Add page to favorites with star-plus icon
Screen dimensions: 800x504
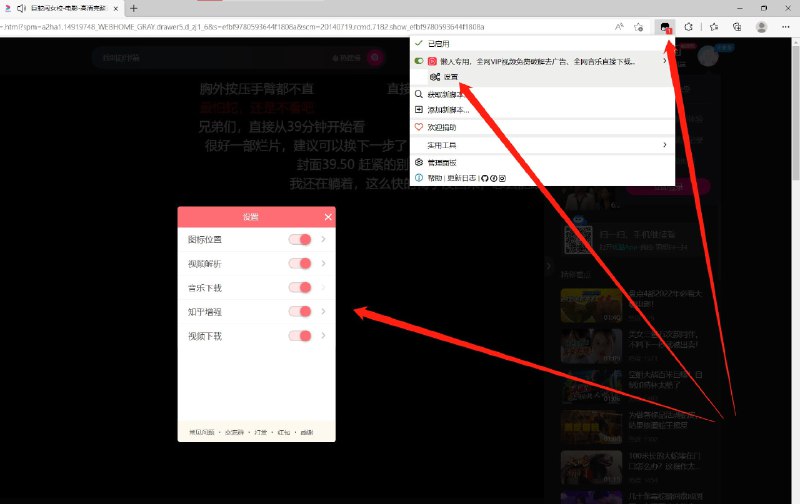click(x=638, y=26)
